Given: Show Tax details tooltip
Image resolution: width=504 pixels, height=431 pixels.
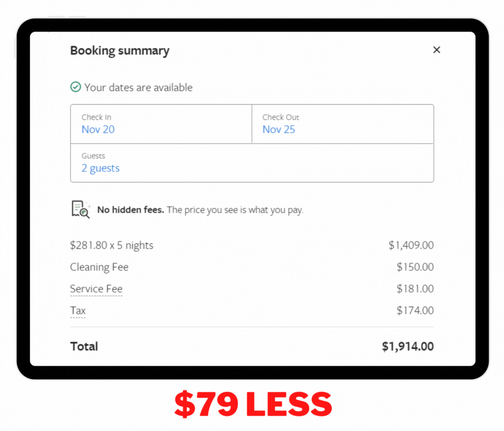Looking at the screenshot, I should tap(78, 311).
